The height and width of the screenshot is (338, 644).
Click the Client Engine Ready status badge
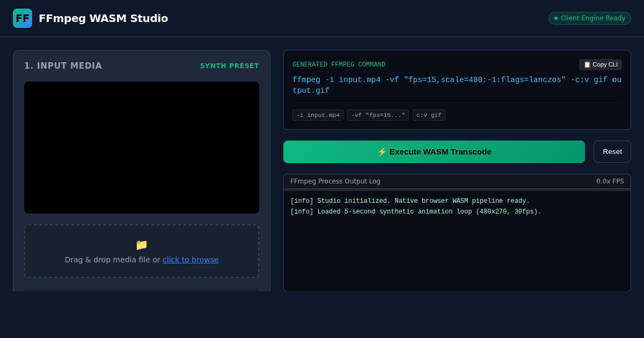point(590,18)
